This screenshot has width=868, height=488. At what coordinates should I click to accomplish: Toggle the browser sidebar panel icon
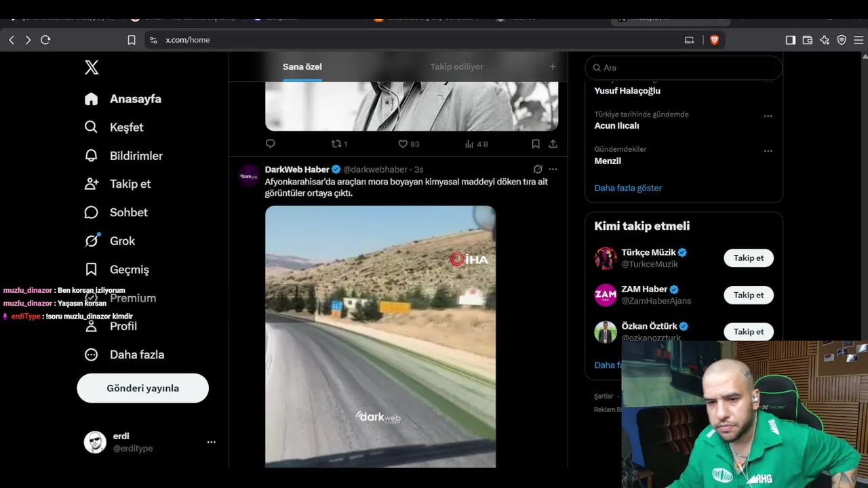point(791,40)
